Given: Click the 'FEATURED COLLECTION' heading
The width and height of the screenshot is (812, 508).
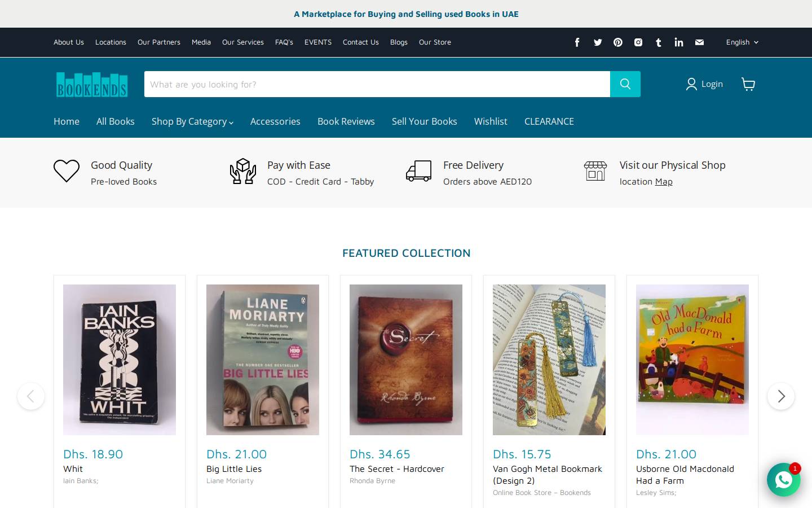Looking at the screenshot, I should [x=406, y=253].
